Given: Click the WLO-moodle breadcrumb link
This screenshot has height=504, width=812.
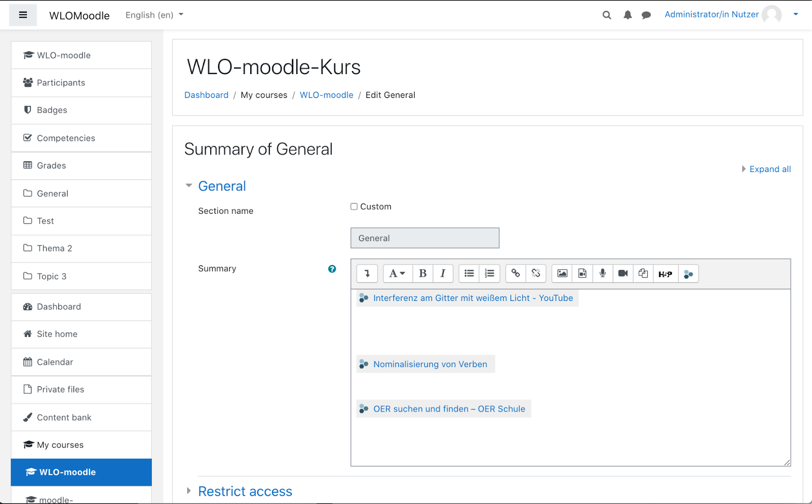Looking at the screenshot, I should (x=326, y=95).
